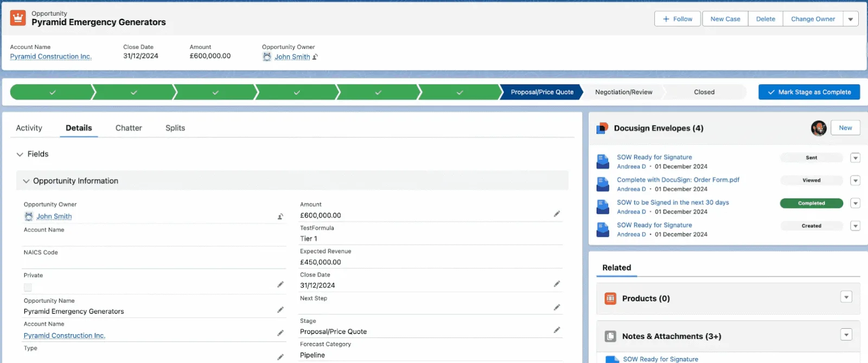This screenshot has height=363, width=868.
Task: Open Notes & Attachments (3+) heading
Action: [x=672, y=336]
